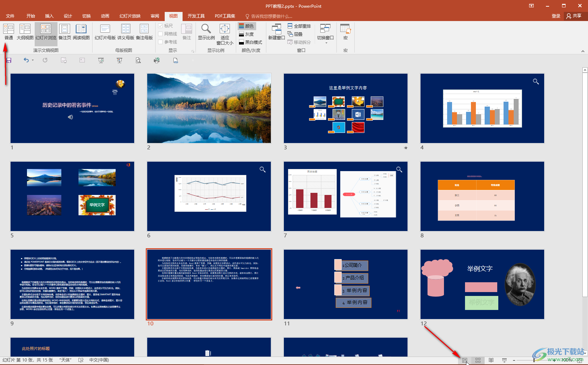Open the Zoom (显示比例) dialog
Viewport: 588px width, 365px height.
tap(206, 32)
